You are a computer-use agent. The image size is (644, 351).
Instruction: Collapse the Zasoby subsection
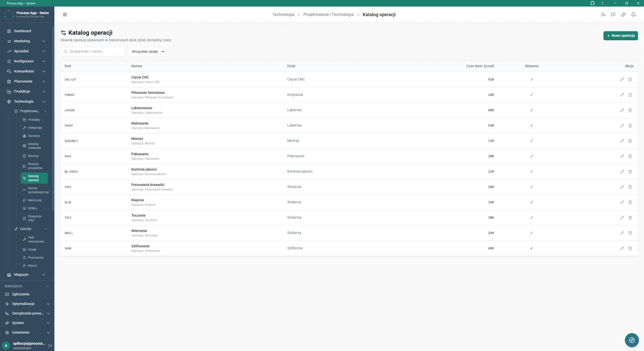click(31, 229)
